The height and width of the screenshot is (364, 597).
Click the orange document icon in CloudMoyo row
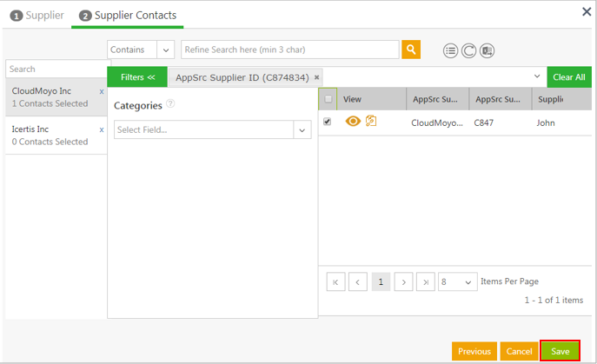click(371, 121)
